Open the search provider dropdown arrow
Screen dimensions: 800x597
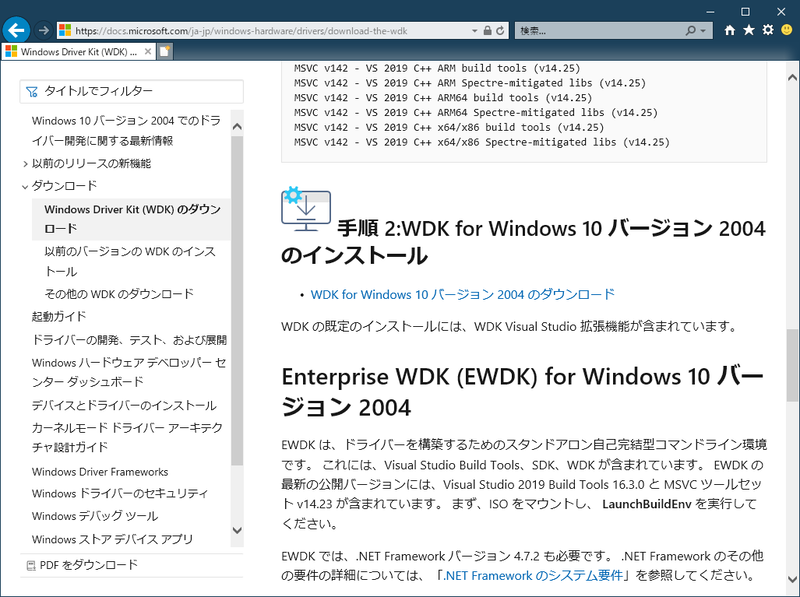pyautogui.click(x=702, y=30)
